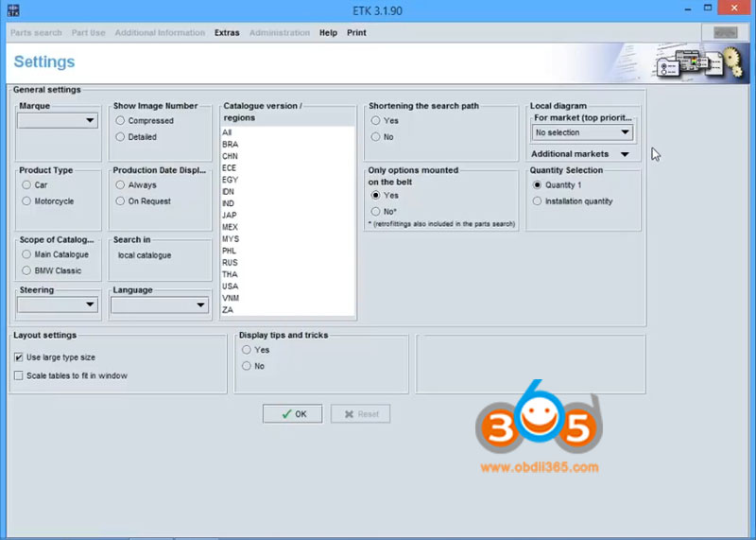This screenshot has width=756, height=540.
Task: Select ECE region in the list
Action: [x=288, y=168]
